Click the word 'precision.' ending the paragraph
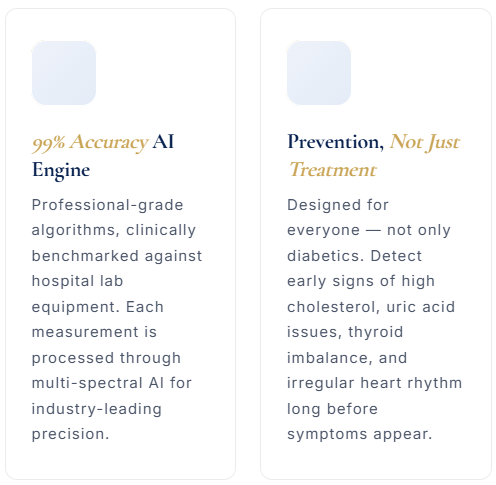Screen dimensions: 496x485 coord(70,434)
